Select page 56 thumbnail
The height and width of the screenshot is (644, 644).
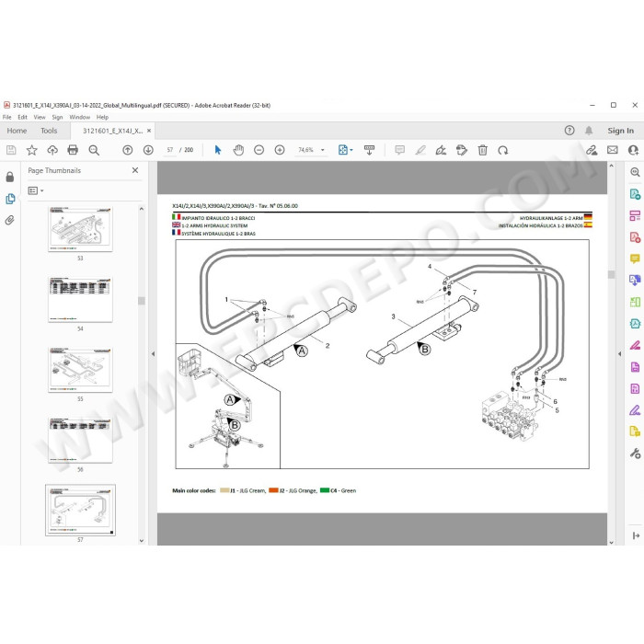click(x=80, y=441)
